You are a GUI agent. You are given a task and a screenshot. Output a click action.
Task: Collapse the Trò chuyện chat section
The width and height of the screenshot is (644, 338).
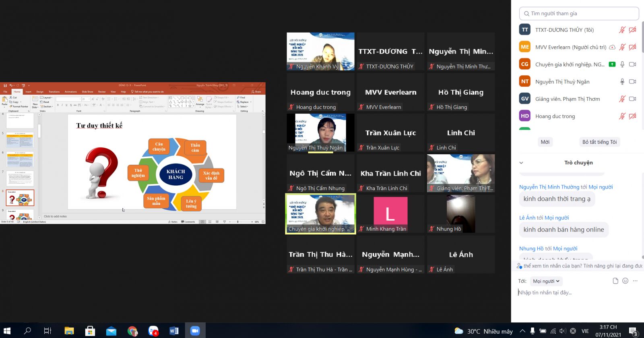(521, 163)
